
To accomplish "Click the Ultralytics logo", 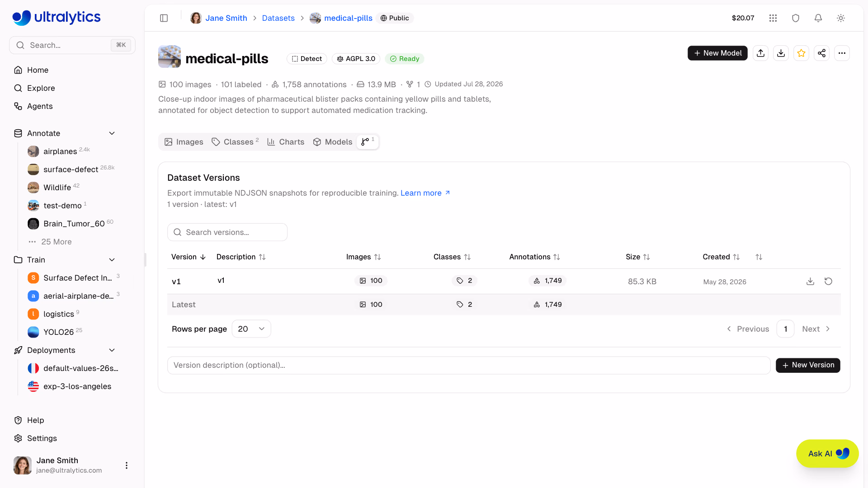I will (57, 18).
